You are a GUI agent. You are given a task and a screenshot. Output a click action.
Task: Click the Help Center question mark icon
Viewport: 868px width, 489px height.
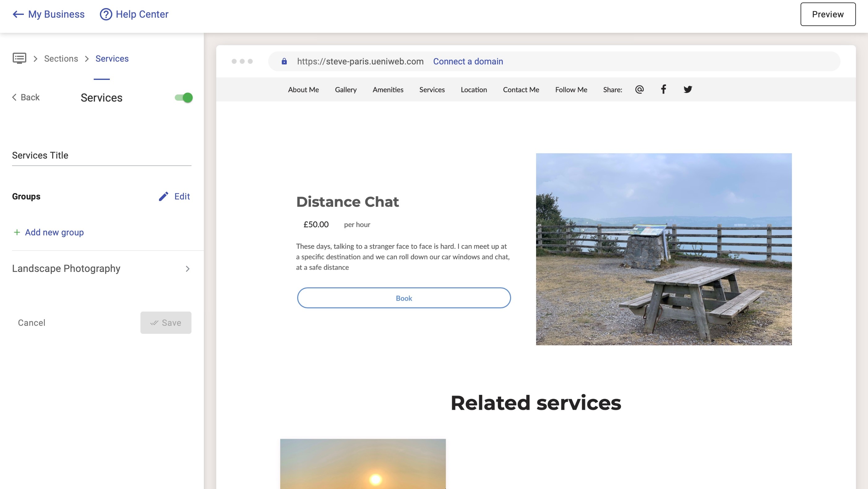pos(106,15)
